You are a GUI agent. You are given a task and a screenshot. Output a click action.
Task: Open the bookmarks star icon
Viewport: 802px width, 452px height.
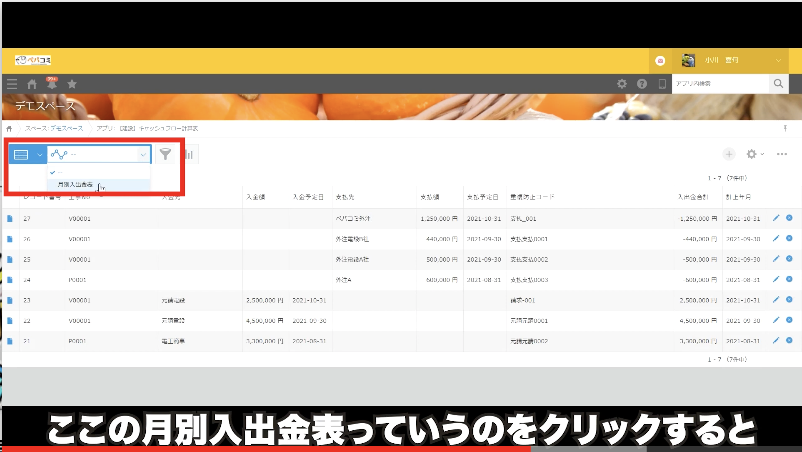click(x=71, y=85)
